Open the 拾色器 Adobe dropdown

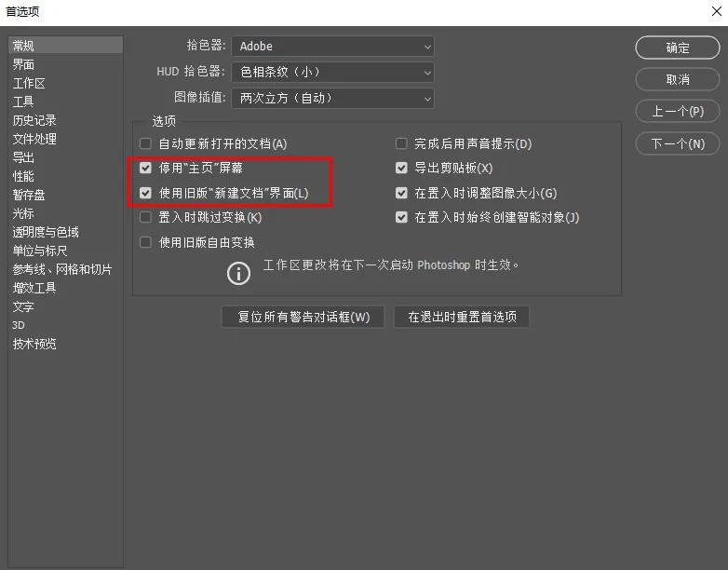click(x=333, y=47)
